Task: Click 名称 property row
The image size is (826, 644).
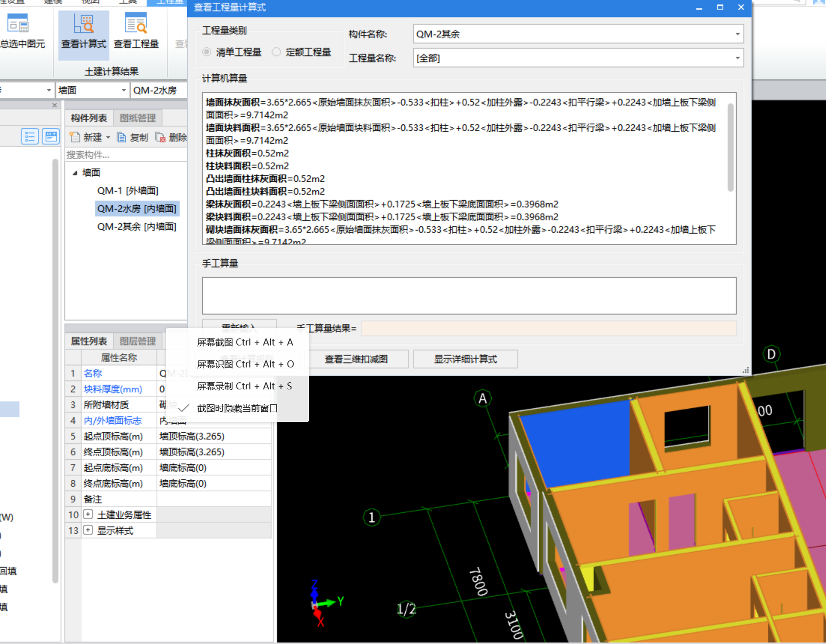Action: click(x=168, y=373)
